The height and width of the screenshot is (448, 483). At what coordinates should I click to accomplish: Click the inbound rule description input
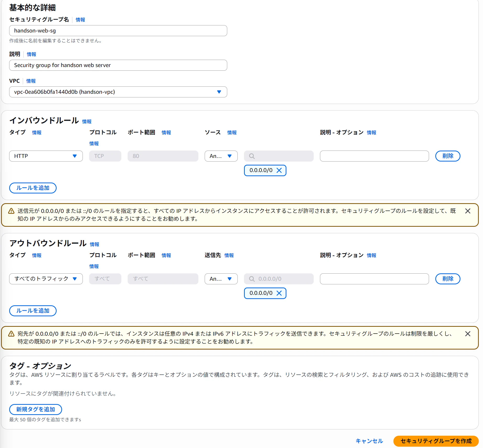pos(375,156)
